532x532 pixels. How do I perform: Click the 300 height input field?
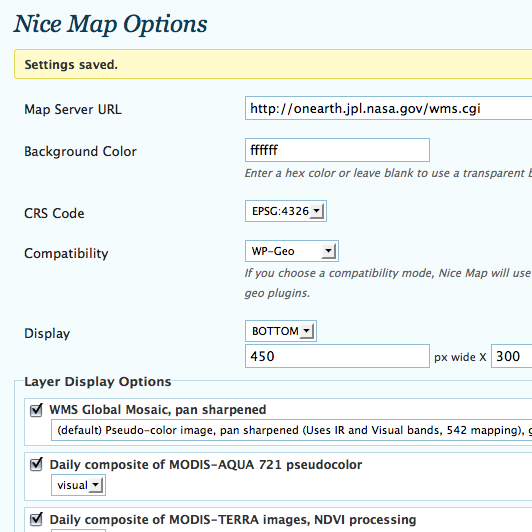[x=512, y=356]
